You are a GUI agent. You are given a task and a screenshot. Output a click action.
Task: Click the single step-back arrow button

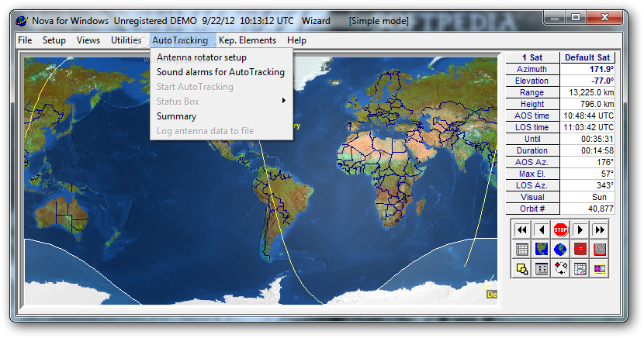tap(542, 229)
